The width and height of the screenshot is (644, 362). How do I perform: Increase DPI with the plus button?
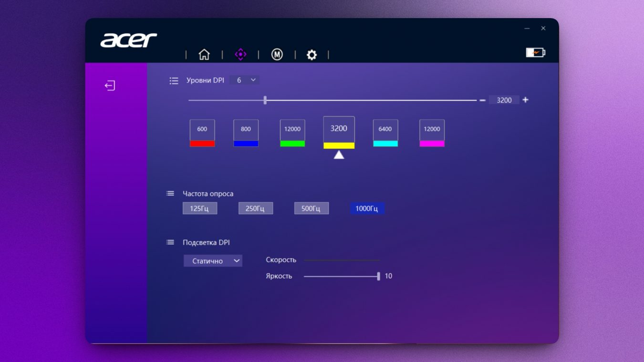pyautogui.click(x=525, y=100)
